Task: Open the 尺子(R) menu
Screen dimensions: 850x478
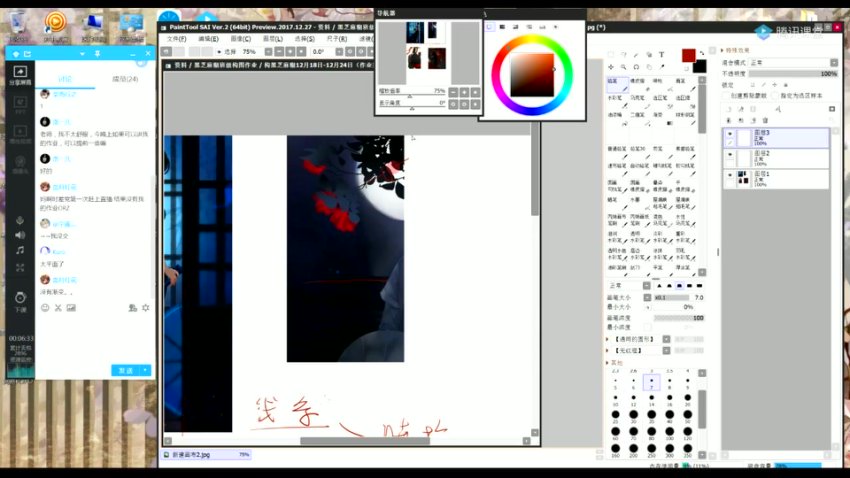Action: click(x=337, y=39)
